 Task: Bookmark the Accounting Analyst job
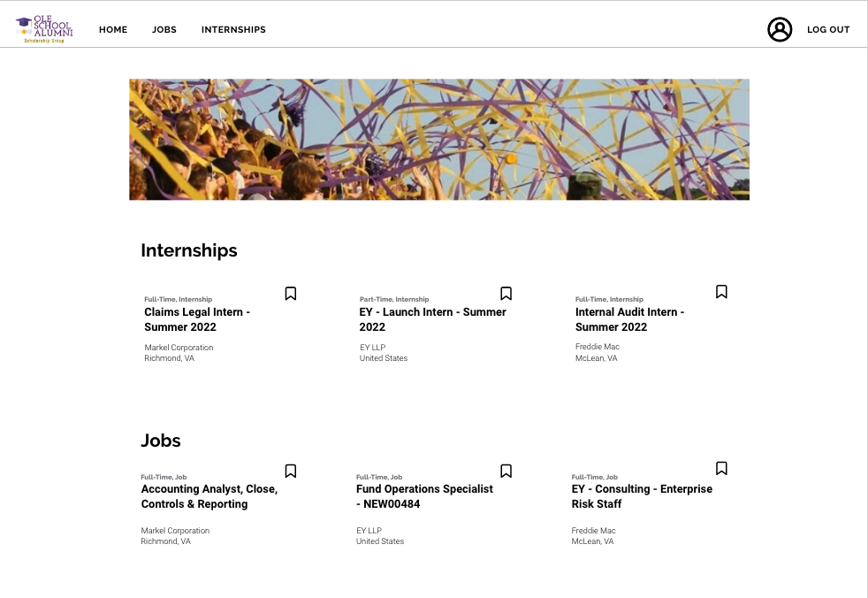tap(290, 471)
